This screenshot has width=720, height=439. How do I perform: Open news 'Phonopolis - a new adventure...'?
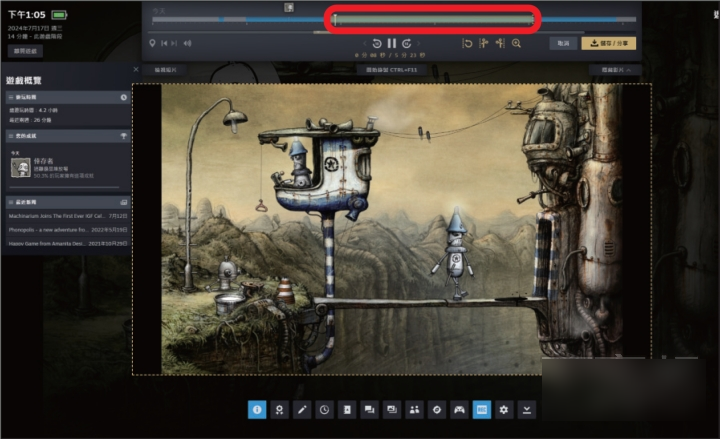68,230
